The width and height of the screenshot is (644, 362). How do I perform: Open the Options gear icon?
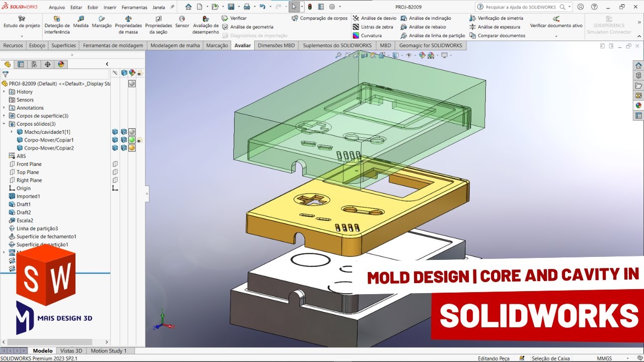point(332,7)
